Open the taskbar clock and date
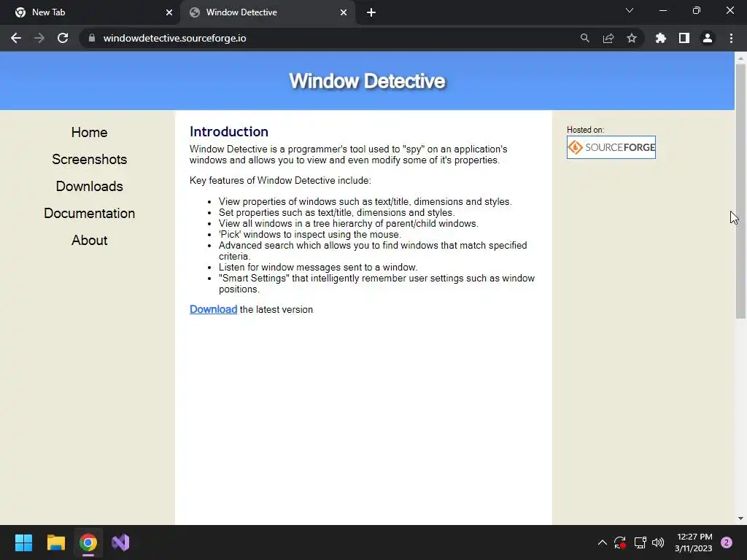The image size is (747, 560). click(694, 542)
